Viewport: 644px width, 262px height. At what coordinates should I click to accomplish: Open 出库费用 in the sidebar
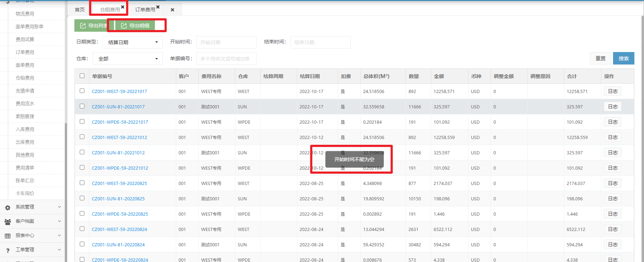[25, 142]
